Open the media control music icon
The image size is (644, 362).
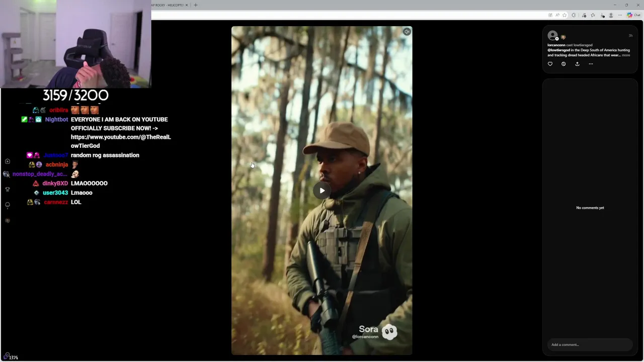tap(584, 15)
